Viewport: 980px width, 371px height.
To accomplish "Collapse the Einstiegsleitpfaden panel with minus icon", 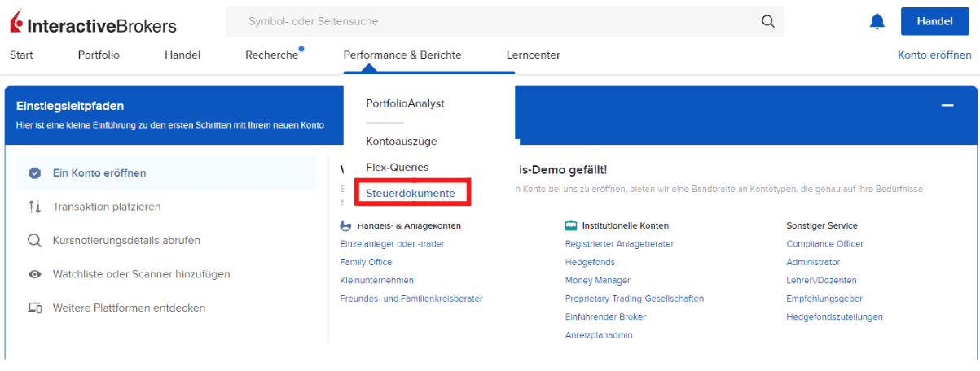I will click(947, 106).
